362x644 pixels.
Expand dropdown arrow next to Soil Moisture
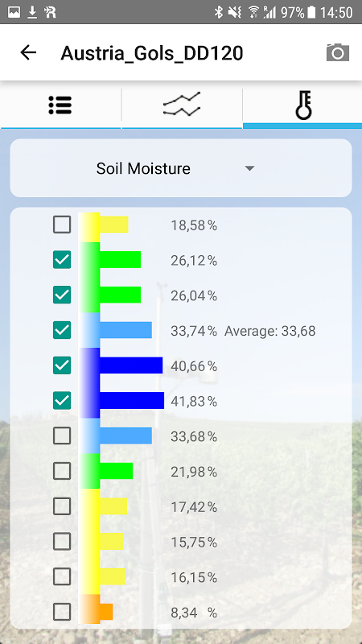pyautogui.click(x=249, y=168)
